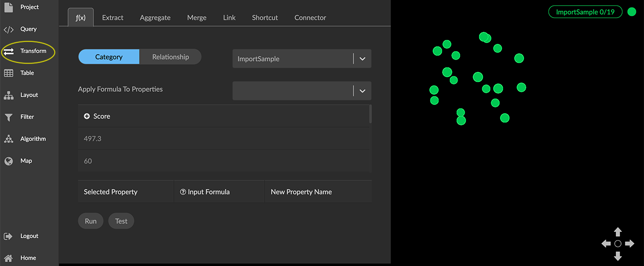Click the green color dot beside ImportSample
This screenshot has height=266, width=644.
pyautogui.click(x=632, y=12)
